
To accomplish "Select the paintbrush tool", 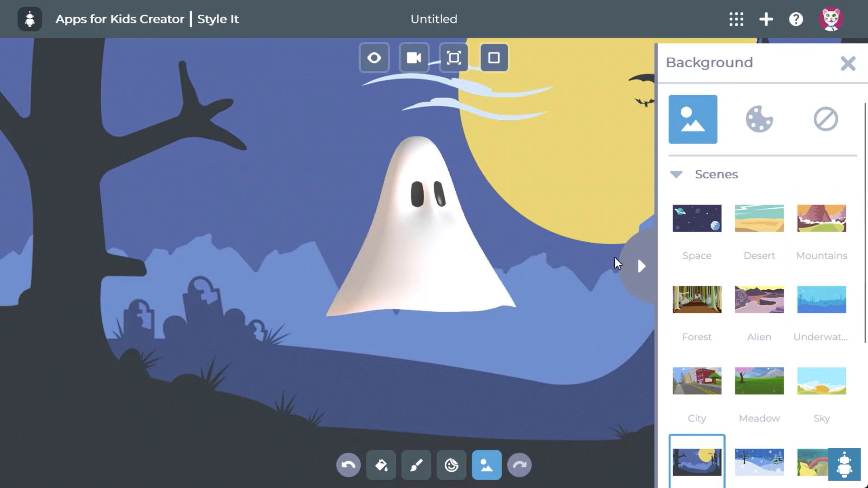I will 416,465.
